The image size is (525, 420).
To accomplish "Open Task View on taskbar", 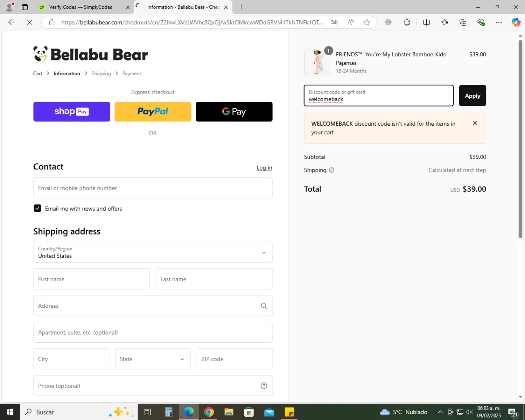I will [x=148, y=412].
